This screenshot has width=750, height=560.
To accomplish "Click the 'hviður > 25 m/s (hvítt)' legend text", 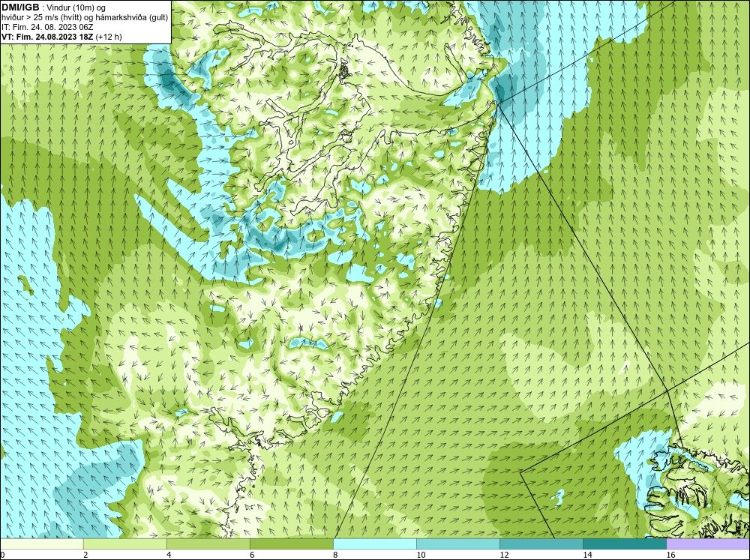I will coord(41,18).
